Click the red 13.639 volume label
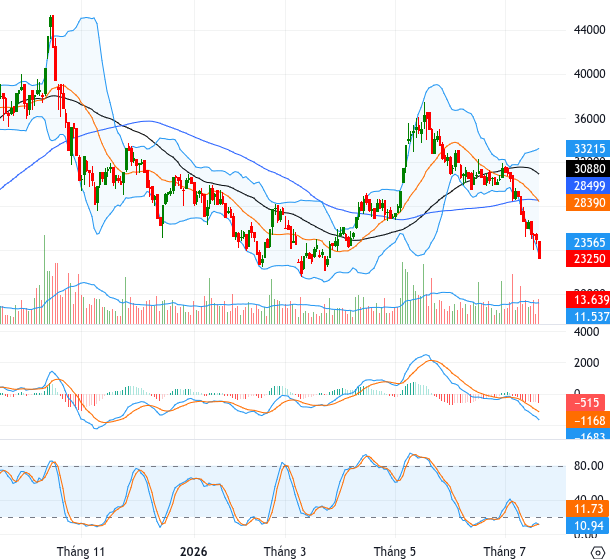This screenshot has width=610, height=559. pos(588,300)
